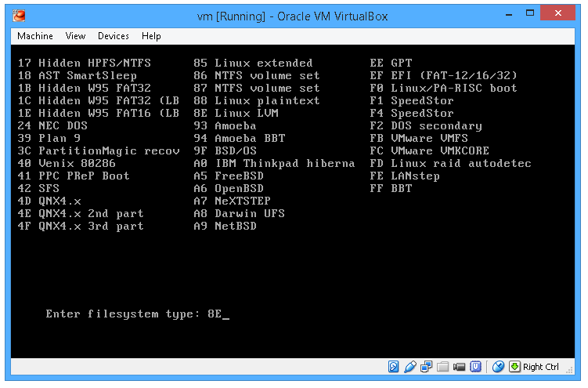Open the View menu
Screen dimensions: 588x388
coord(75,36)
